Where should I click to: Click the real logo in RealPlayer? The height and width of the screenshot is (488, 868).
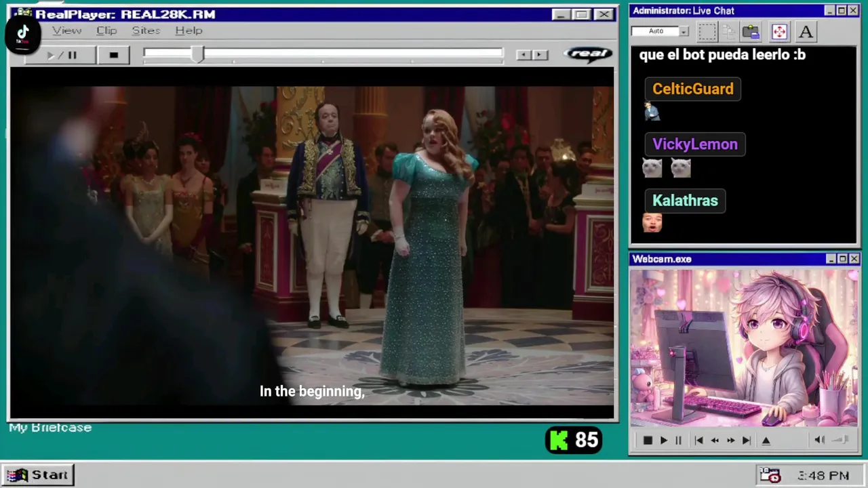click(x=588, y=54)
